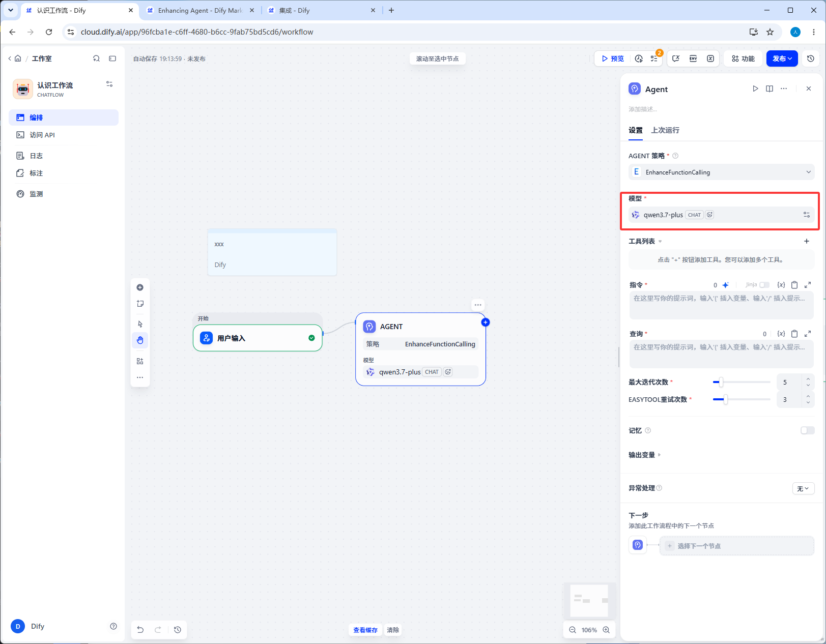The image size is (826, 644).
Task: Click the 预览 preview button
Action: tap(613, 58)
